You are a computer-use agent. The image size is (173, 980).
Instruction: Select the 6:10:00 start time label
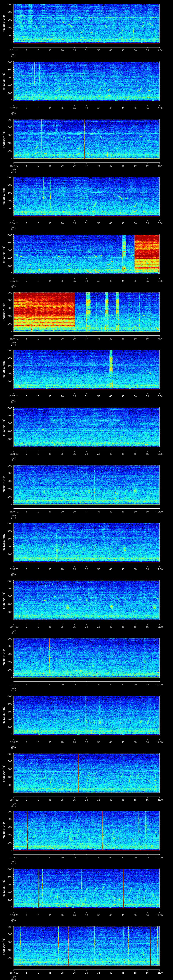pos(14,569)
